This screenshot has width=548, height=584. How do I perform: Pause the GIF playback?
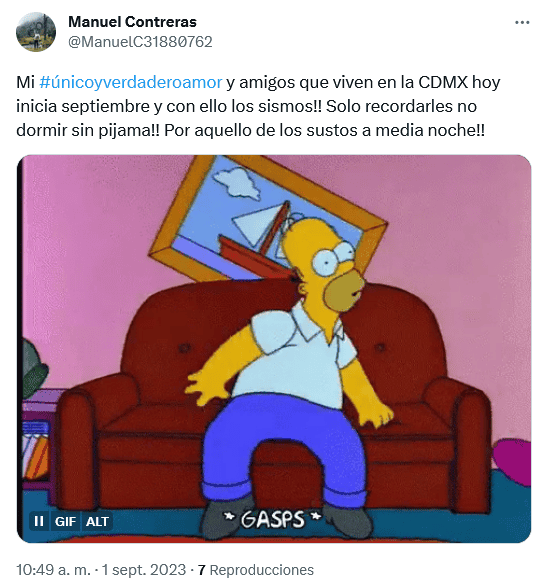[x=39, y=521]
